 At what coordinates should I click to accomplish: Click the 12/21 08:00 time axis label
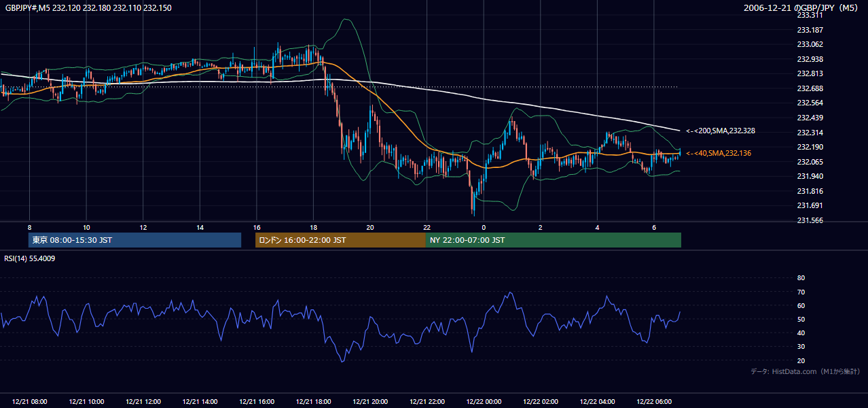(x=30, y=402)
